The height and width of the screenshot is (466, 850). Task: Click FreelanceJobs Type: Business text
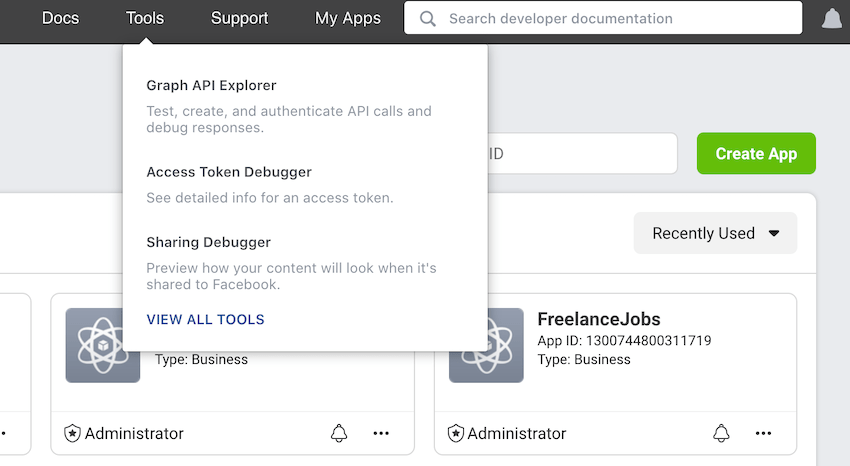(584, 360)
